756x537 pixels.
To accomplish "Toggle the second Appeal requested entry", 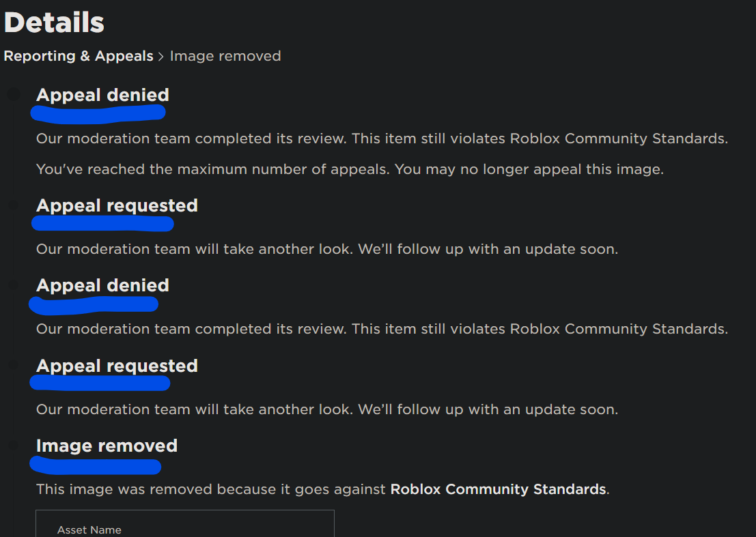I will (117, 366).
